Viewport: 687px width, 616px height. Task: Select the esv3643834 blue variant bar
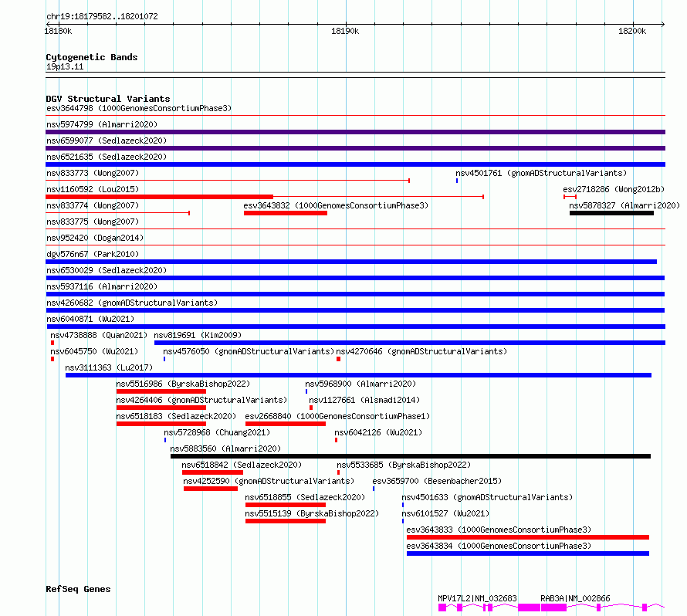pyautogui.click(x=528, y=553)
